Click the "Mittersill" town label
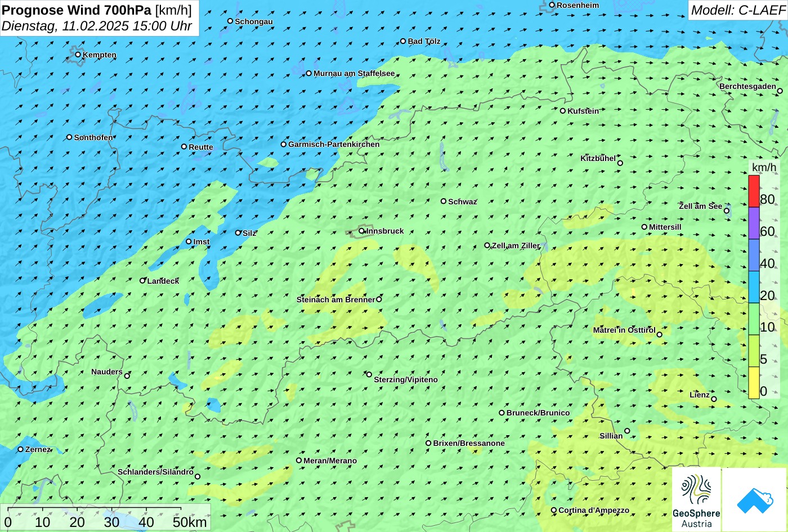The height and width of the screenshot is (532, 788). pyautogui.click(x=665, y=227)
